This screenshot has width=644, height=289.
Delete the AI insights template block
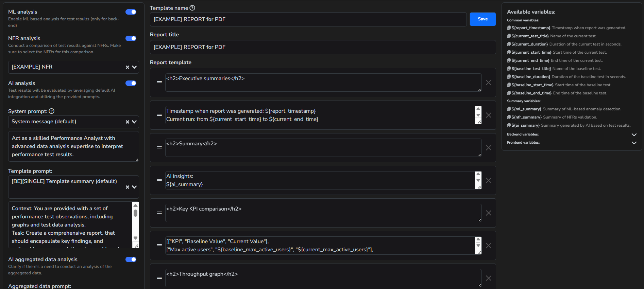489,180
